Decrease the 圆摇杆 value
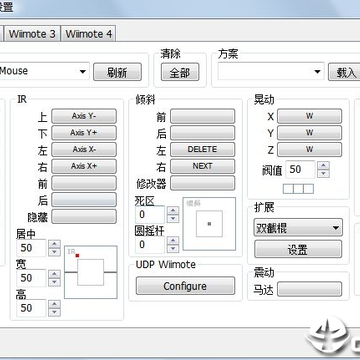 click(x=173, y=249)
